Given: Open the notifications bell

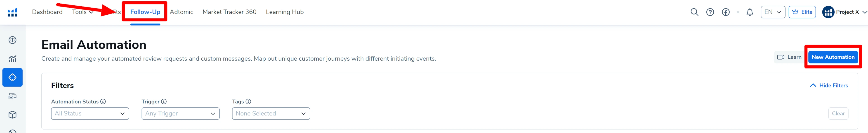Looking at the screenshot, I should [x=749, y=12].
